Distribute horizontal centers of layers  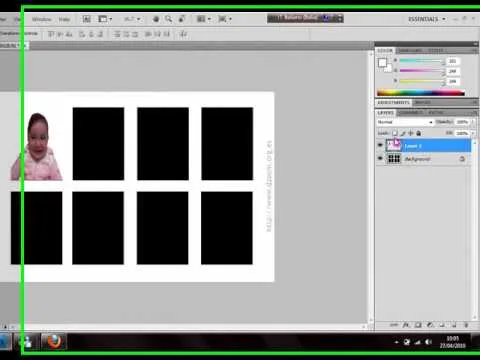[157, 34]
